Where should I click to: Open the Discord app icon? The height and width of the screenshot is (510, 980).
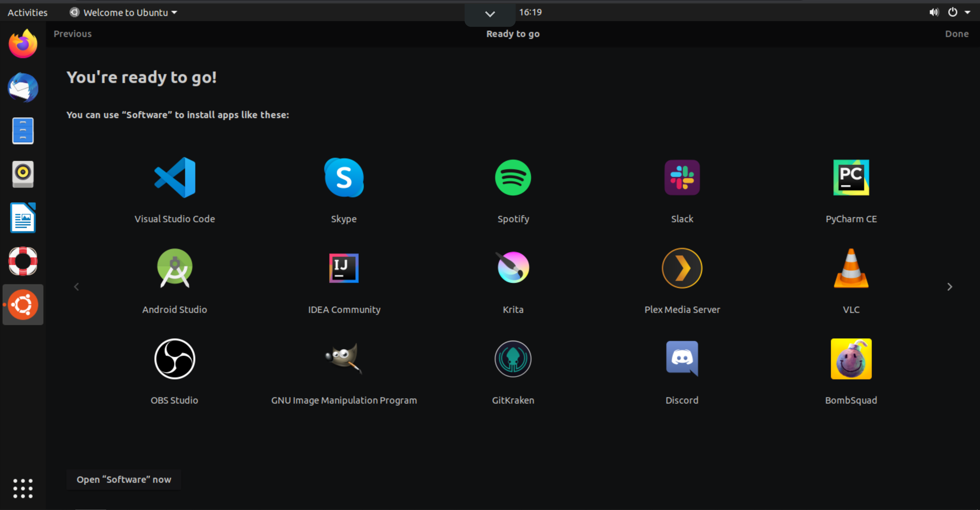coord(682,359)
